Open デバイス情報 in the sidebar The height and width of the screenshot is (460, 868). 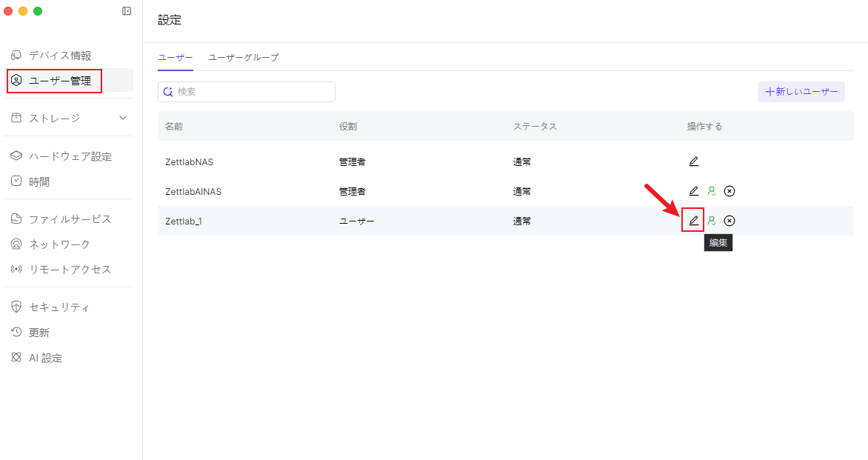click(60, 56)
